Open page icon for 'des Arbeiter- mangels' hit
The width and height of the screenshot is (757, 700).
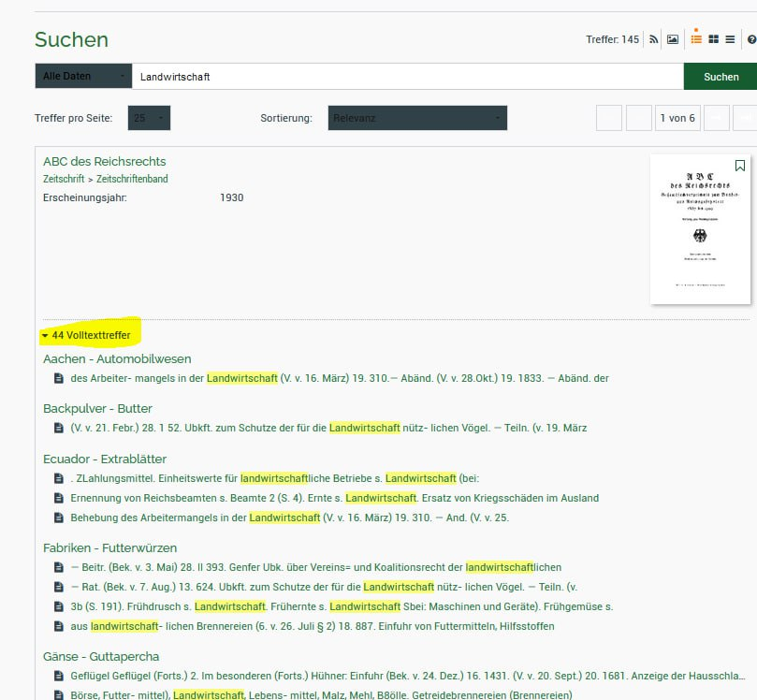pyautogui.click(x=58, y=378)
